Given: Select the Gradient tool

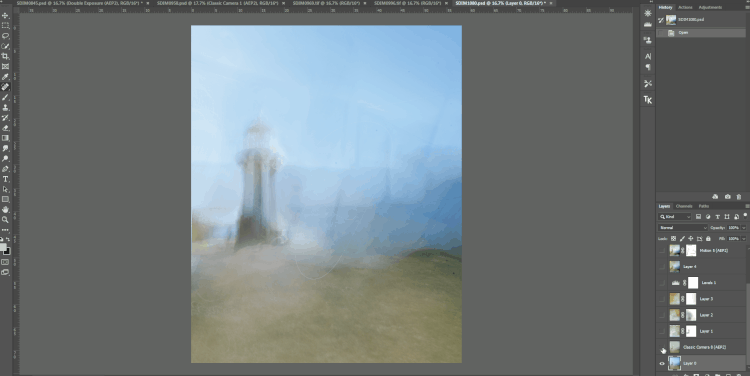Looking at the screenshot, I should coord(5,138).
